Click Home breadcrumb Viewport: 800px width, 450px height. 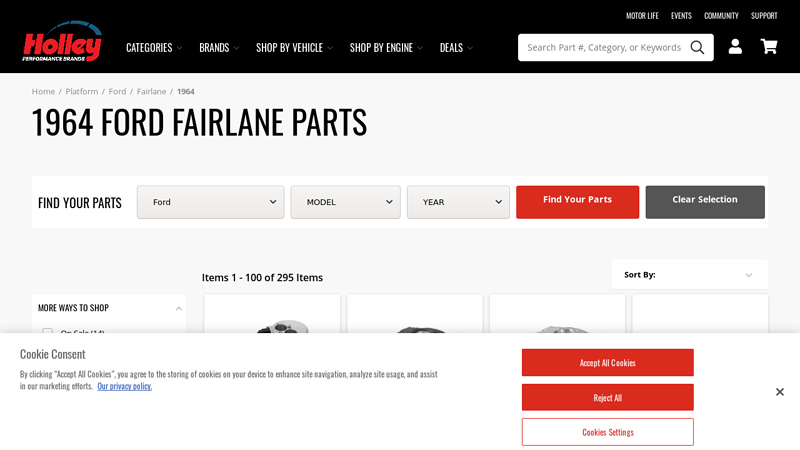pyautogui.click(x=43, y=91)
